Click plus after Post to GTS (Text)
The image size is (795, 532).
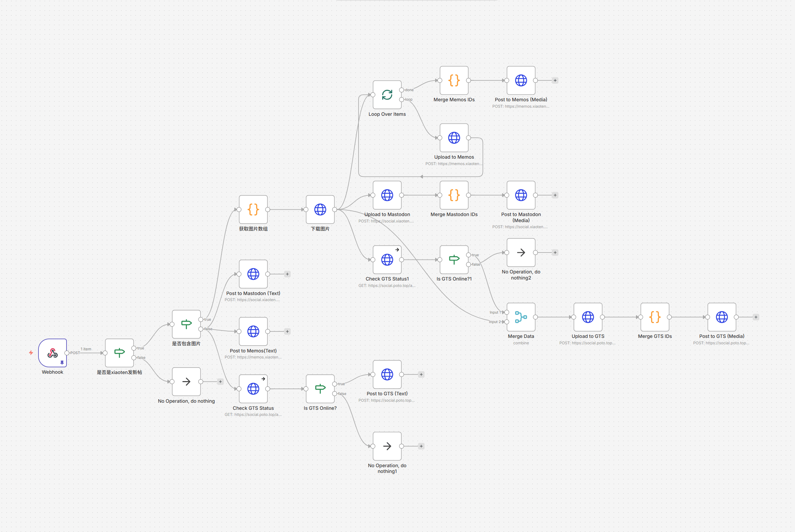[421, 375]
